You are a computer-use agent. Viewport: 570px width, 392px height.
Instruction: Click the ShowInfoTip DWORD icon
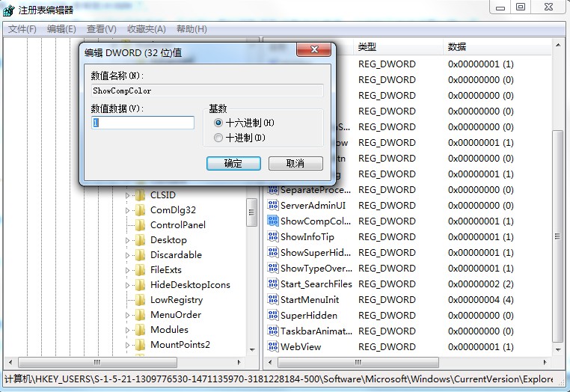[272, 236]
